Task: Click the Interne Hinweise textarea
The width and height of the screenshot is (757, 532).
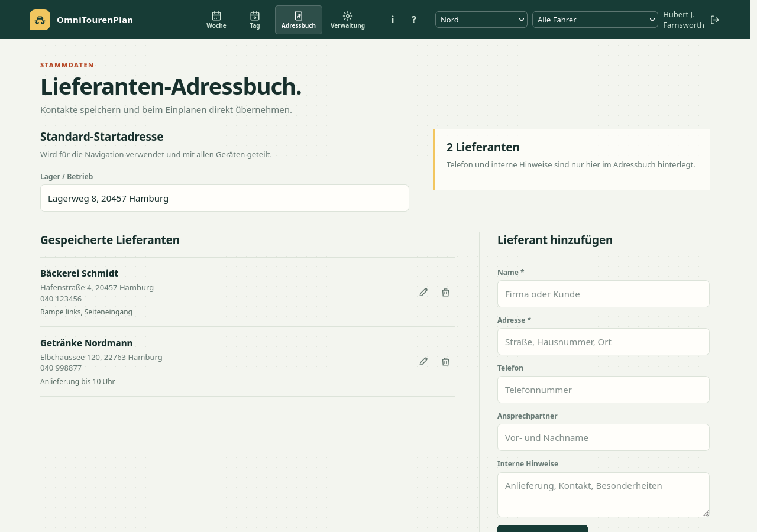Action: 603,495
